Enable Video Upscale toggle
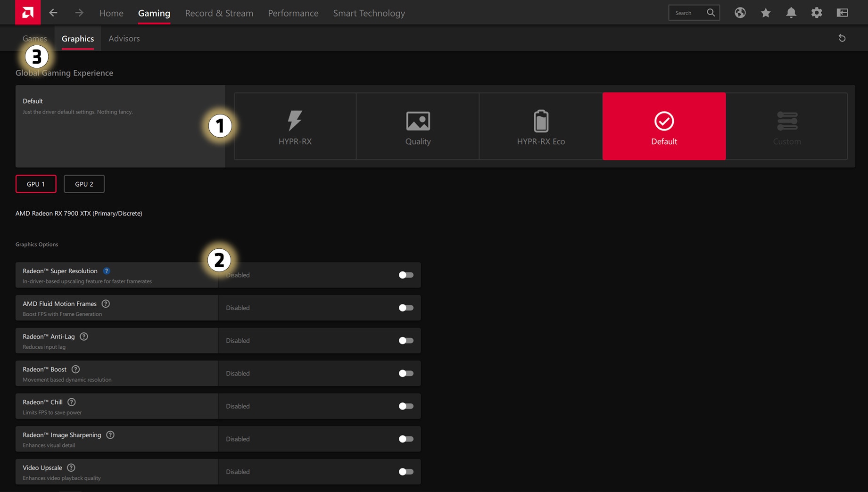The width and height of the screenshot is (868, 492). pyautogui.click(x=406, y=472)
